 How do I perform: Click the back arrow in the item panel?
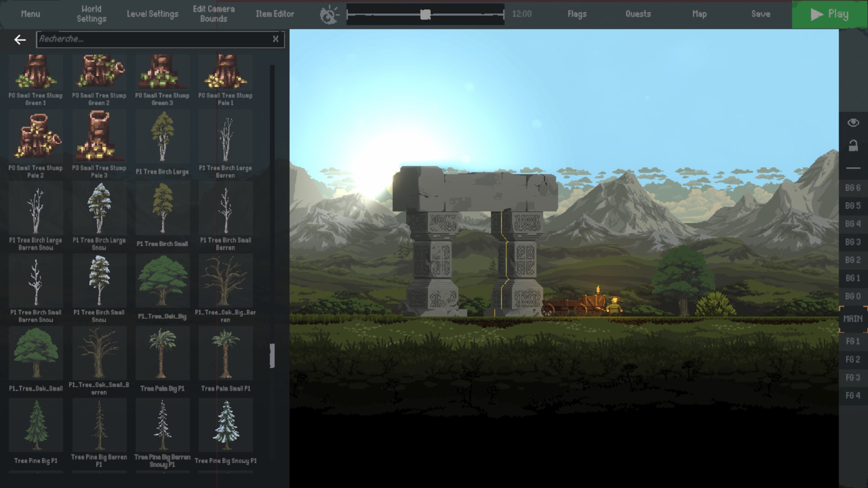tap(20, 40)
